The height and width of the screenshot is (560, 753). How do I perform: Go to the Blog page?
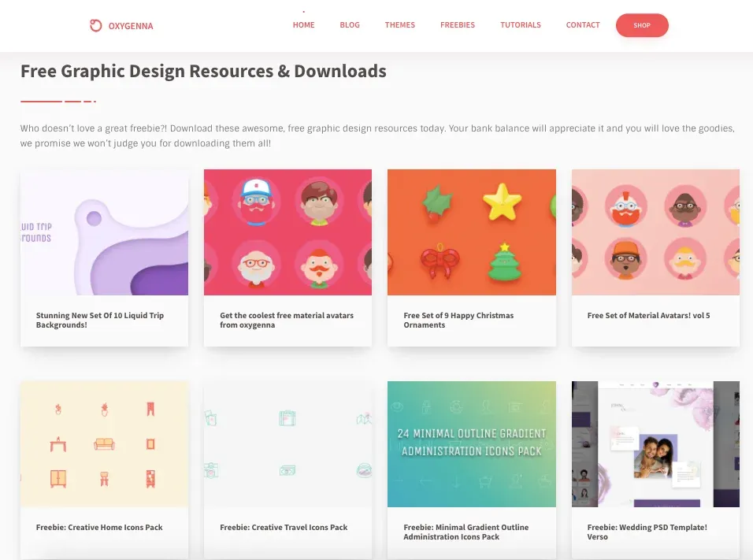(x=350, y=25)
